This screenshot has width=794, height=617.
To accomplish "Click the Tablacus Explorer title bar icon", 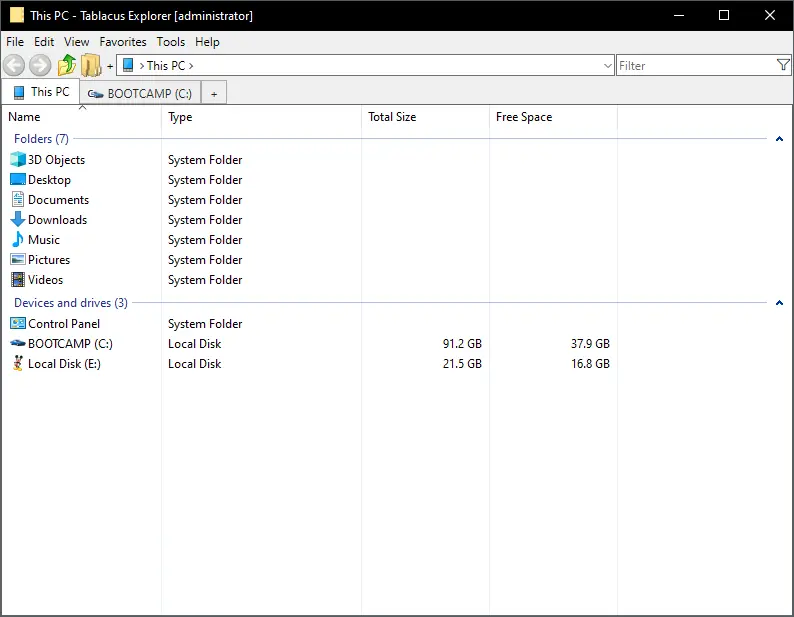I will [17, 15].
